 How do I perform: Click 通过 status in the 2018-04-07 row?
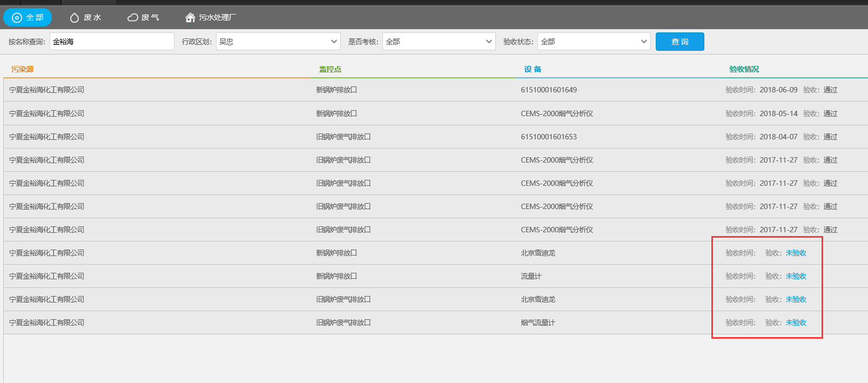[830, 137]
